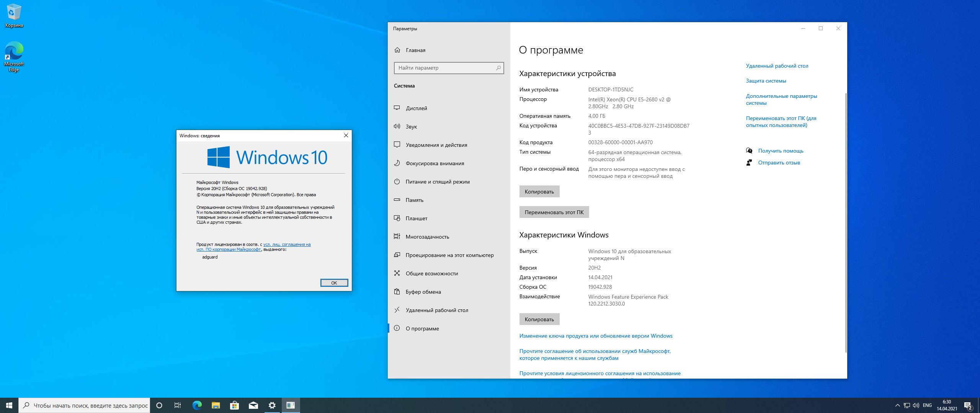Open the Память settings page

[449, 200]
